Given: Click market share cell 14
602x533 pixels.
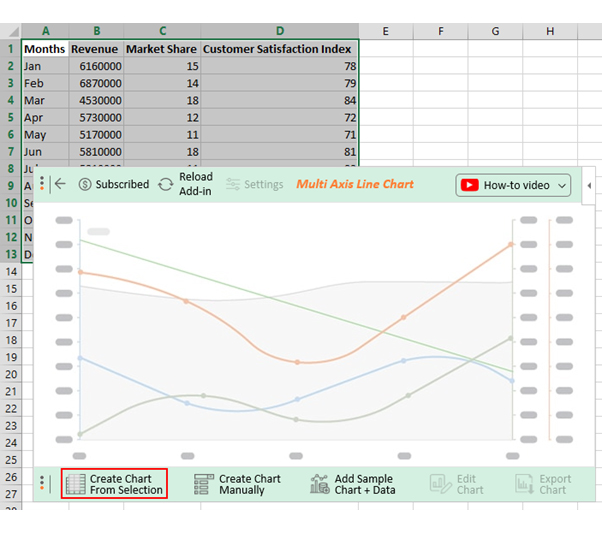Looking at the screenshot, I should [x=162, y=83].
